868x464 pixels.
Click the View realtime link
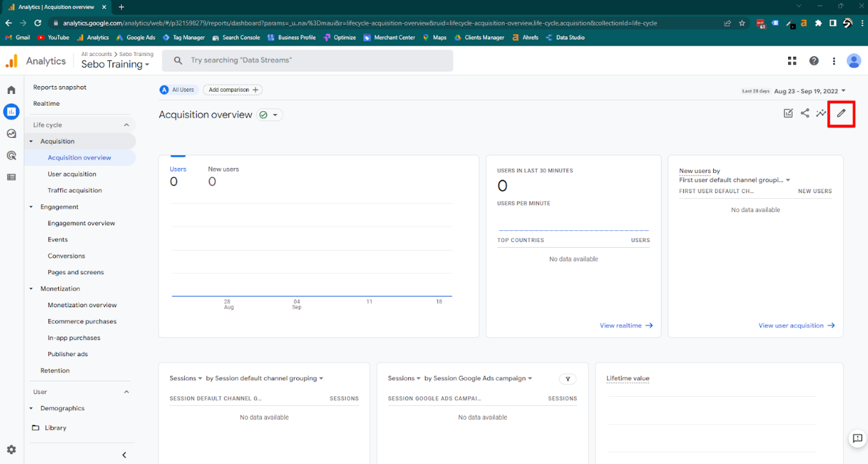tap(626, 325)
